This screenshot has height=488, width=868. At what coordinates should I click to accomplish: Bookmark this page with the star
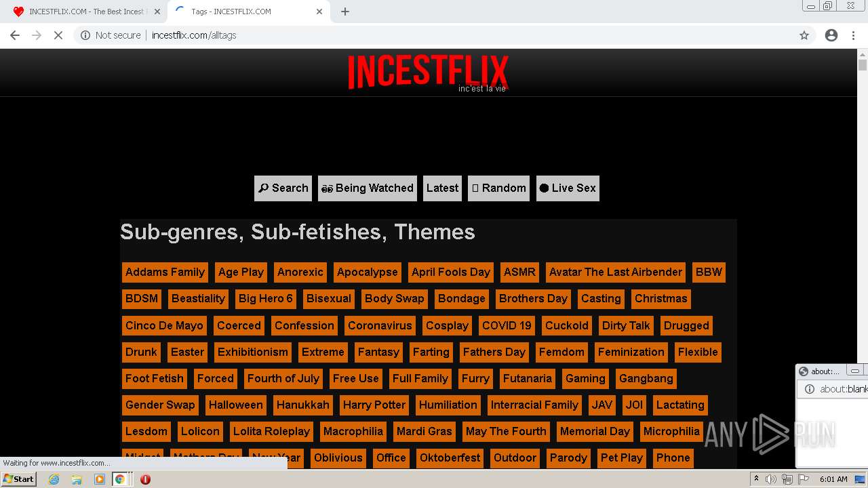pyautogui.click(x=804, y=35)
